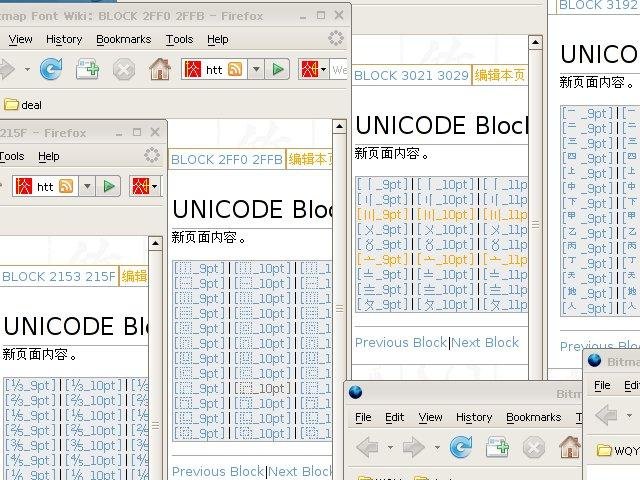Open deal bookmark folder

[23, 105]
